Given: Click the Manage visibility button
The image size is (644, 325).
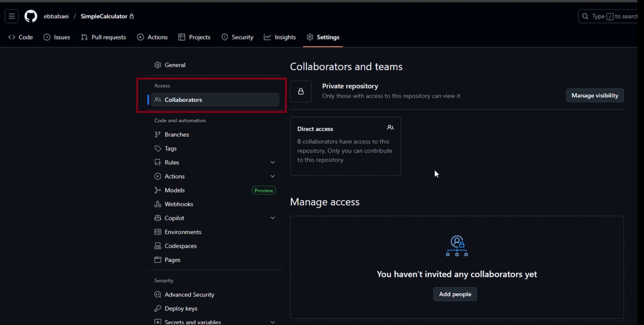Looking at the screenshot, I should click(x=595, y=95).
